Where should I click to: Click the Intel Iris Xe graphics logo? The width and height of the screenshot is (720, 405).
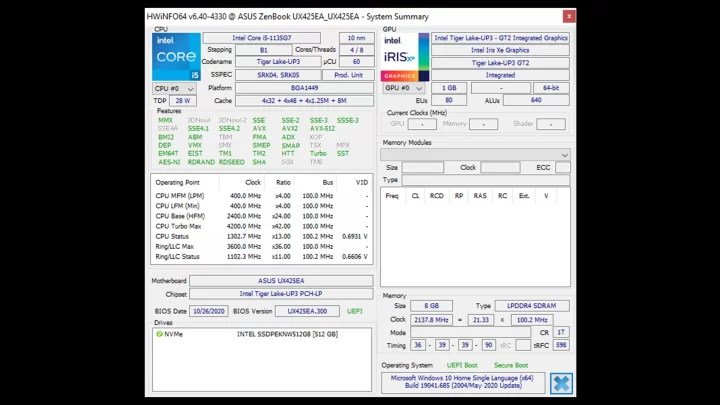coord(400,56)
